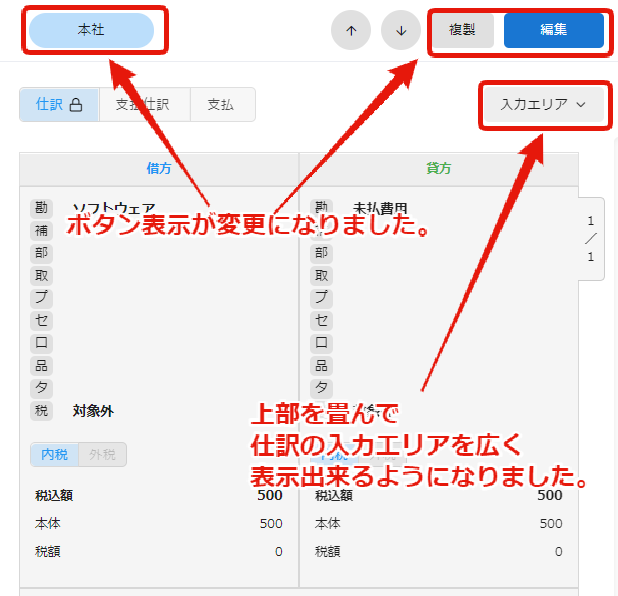Click the プ field badge in 借方
This screenshot has height=596, width=618.
point(41,298)
